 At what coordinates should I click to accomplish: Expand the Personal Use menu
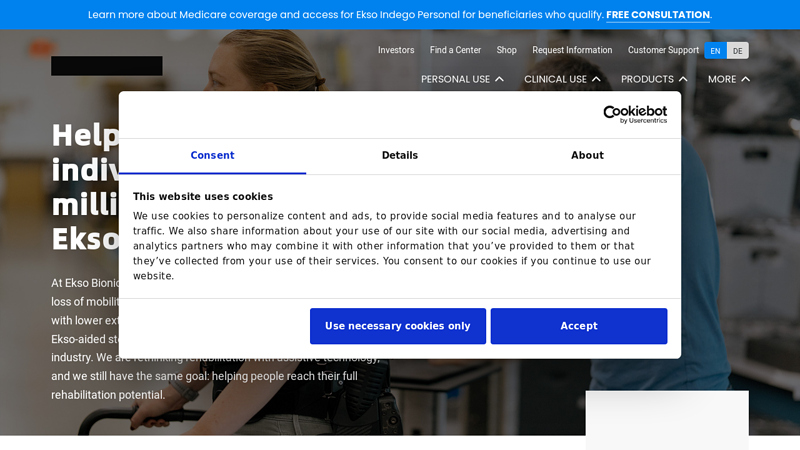[462, 79]
